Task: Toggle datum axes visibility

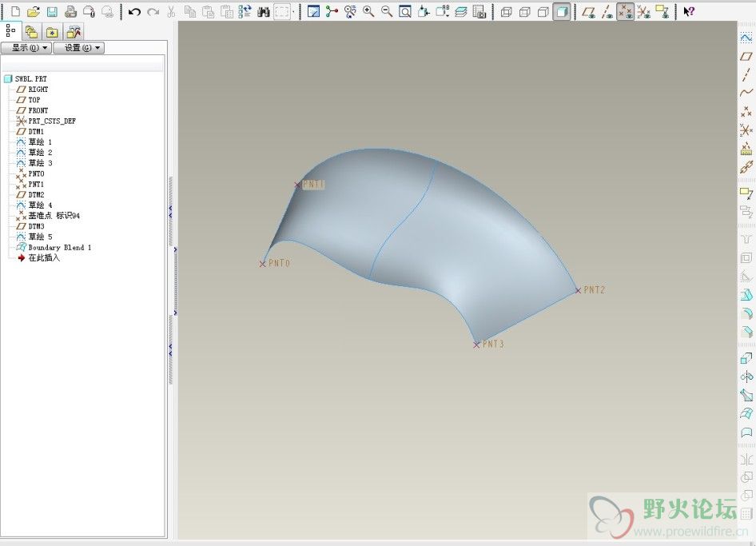Action: 607,11
